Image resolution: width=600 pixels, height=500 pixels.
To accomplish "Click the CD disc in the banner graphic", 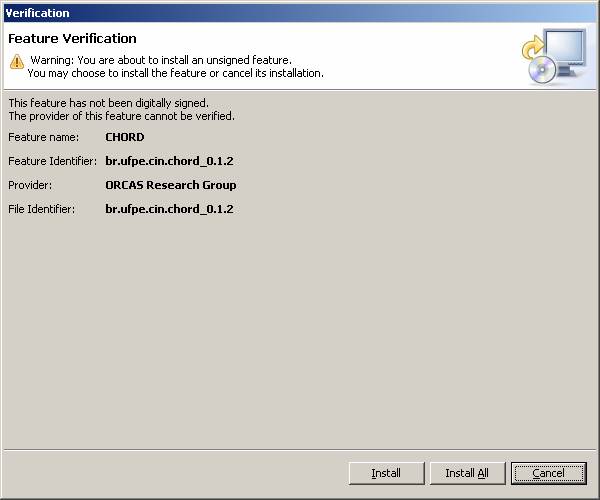I will tap(543, 69).
